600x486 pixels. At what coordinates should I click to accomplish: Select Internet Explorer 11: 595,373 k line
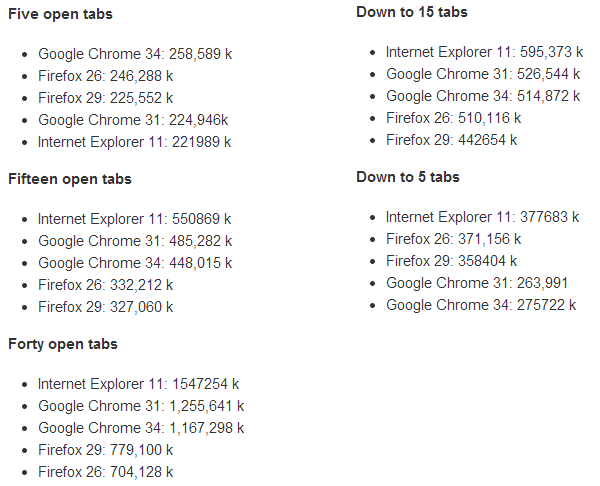pos(484,52)
